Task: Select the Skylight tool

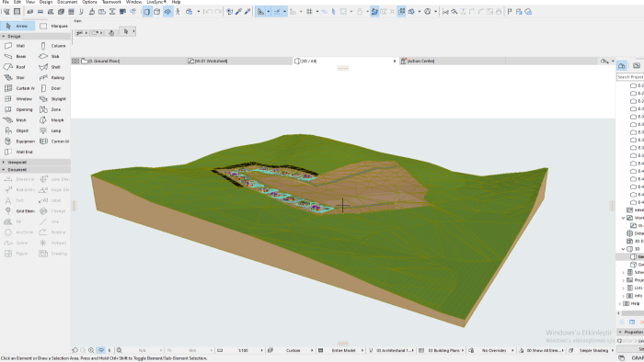Action: 53,99
